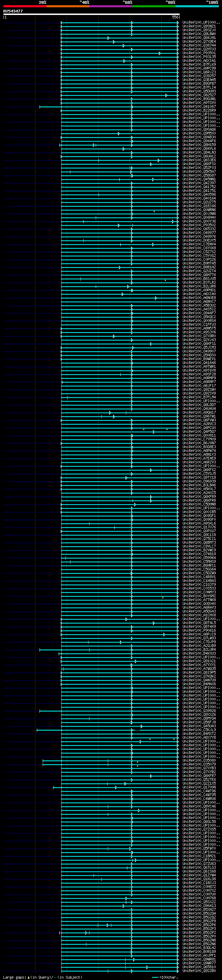
Task: Select the UniRef100_Q9M5X0 label
Action: pyautogui.click(x=199, y=133)
